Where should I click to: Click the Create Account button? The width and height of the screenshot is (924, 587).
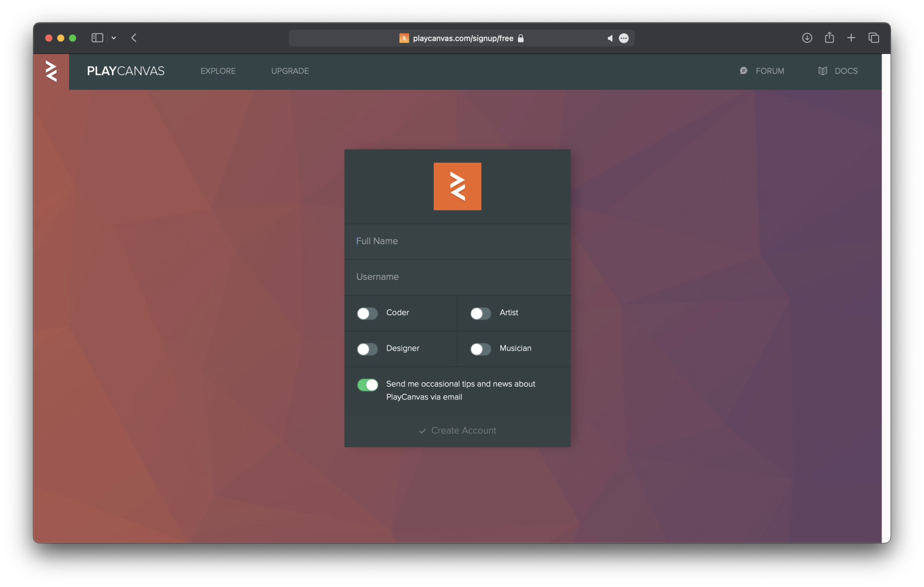click(457, 431)
